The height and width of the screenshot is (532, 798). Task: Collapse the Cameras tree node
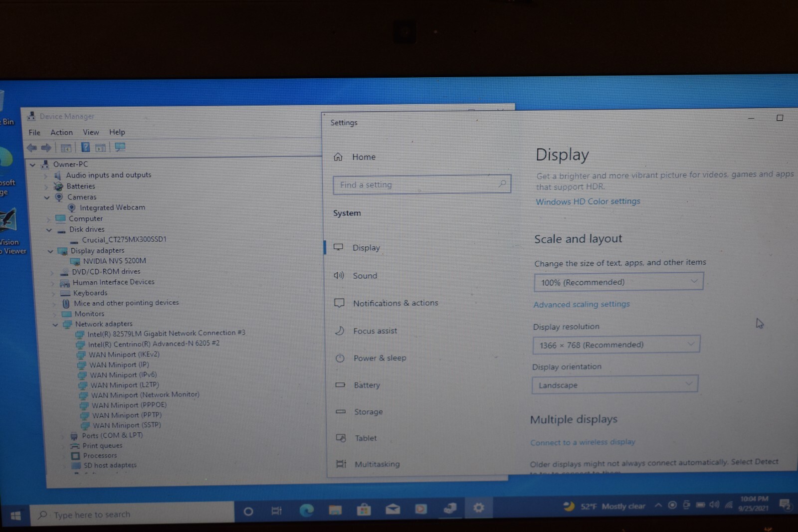click(x=47, y=197)
